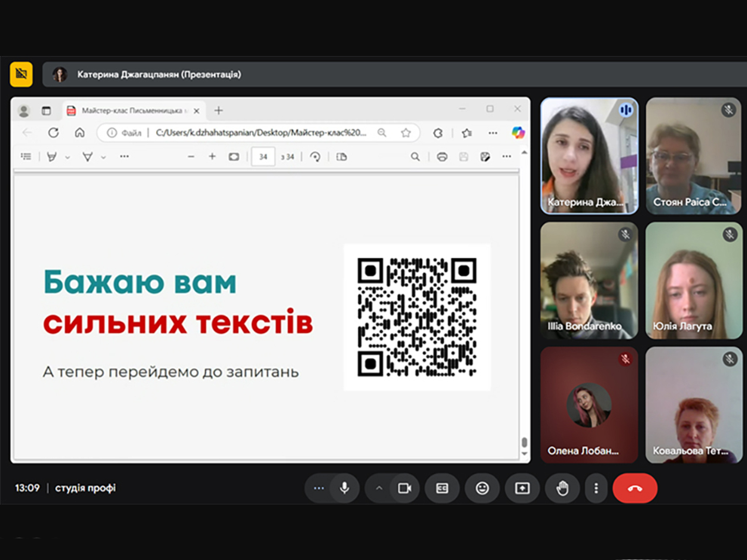This screenshot has width=747, height=560.
Task: Click meeting name студія профі
Action: (x=86, y=488)
